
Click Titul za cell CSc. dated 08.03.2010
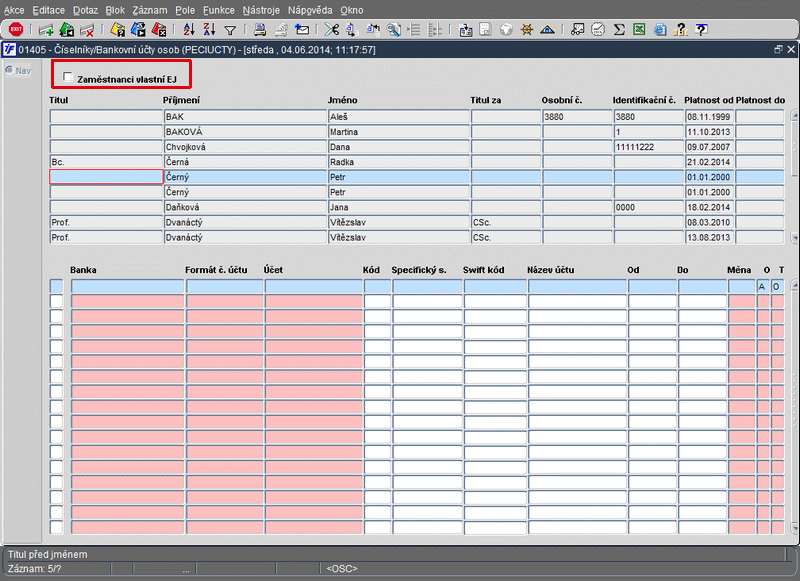[x=506, y=222]
